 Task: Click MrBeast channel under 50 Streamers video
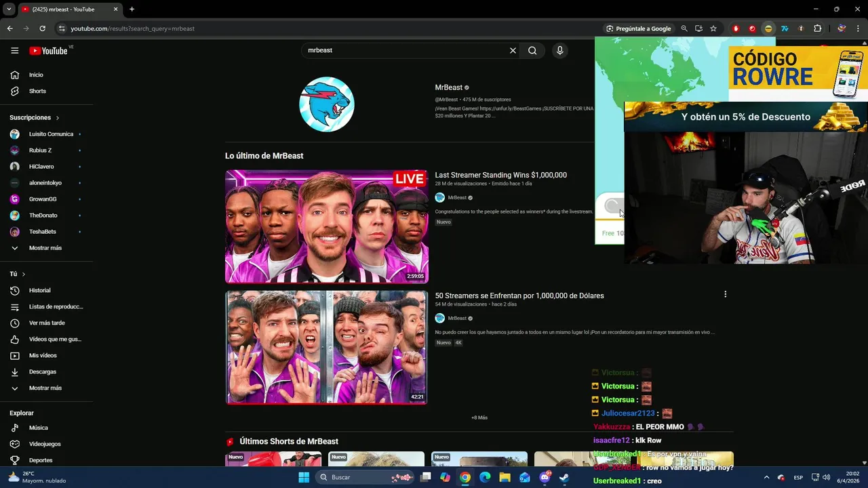pos(457,319)
